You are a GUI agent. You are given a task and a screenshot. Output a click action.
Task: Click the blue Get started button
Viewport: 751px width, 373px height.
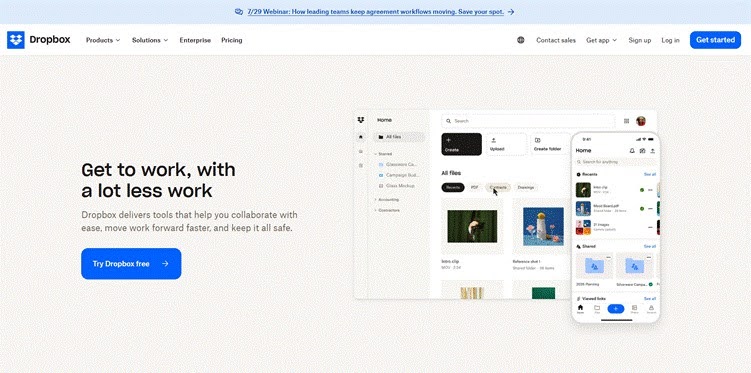pos(715,40)
